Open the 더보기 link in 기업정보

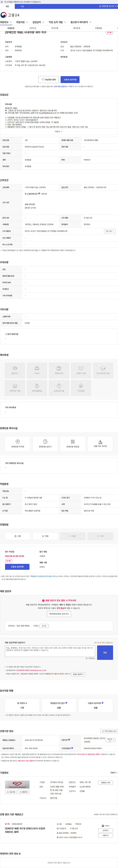pos(114,773)
